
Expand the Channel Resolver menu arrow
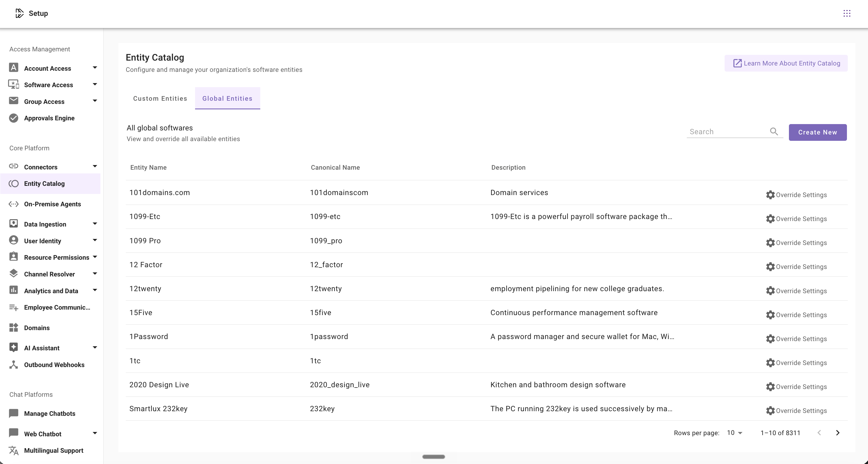tap(95, 273)
